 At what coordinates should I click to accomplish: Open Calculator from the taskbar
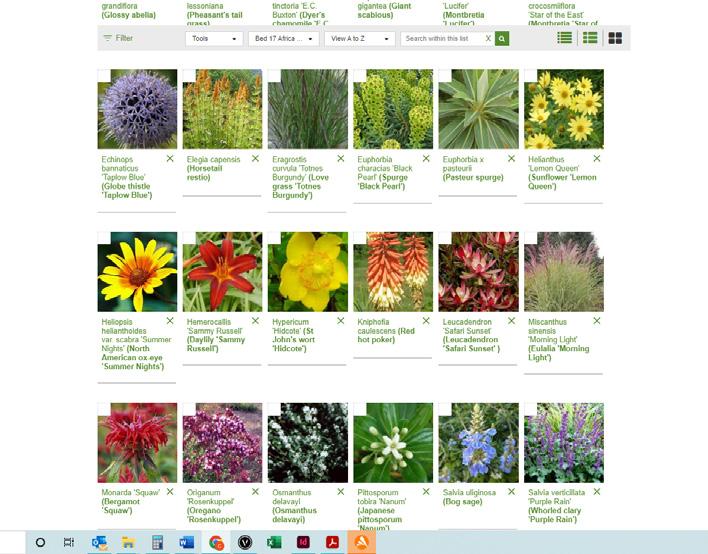click(157, 542)
